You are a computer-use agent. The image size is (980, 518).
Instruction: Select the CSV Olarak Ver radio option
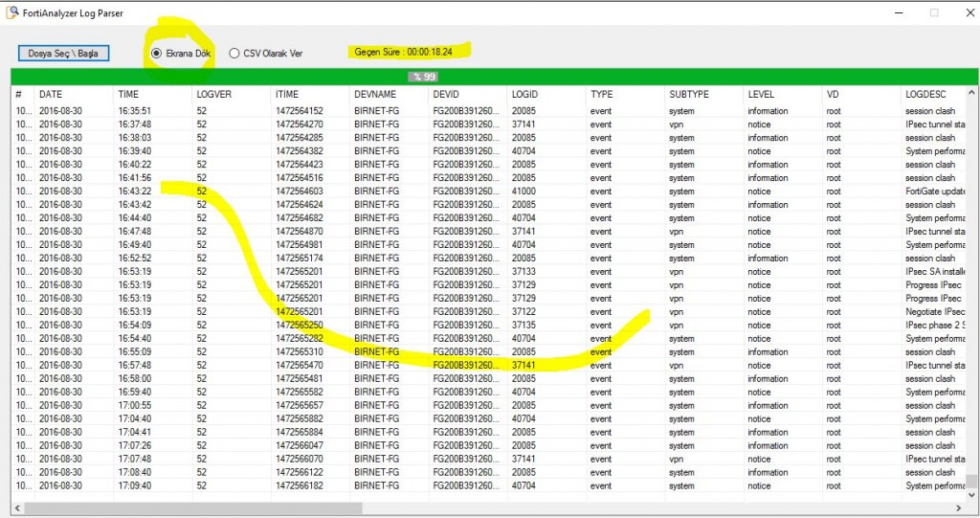click(x=266, y=54)
